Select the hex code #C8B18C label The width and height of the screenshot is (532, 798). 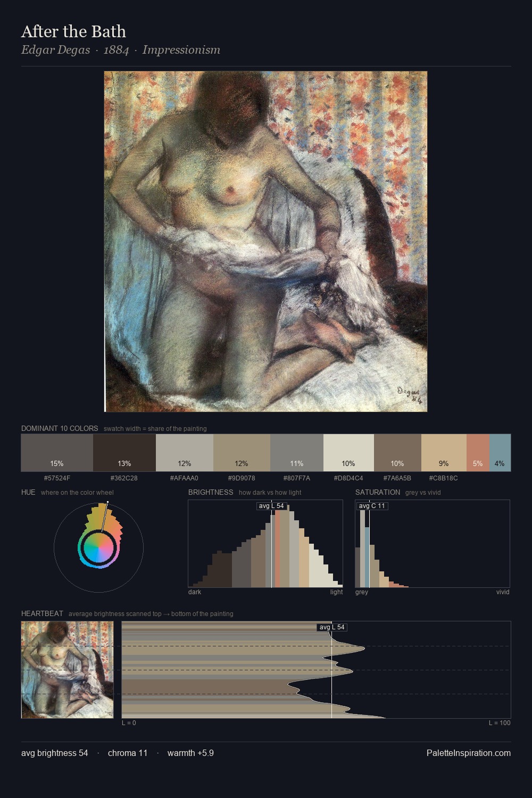pos(444,478)
